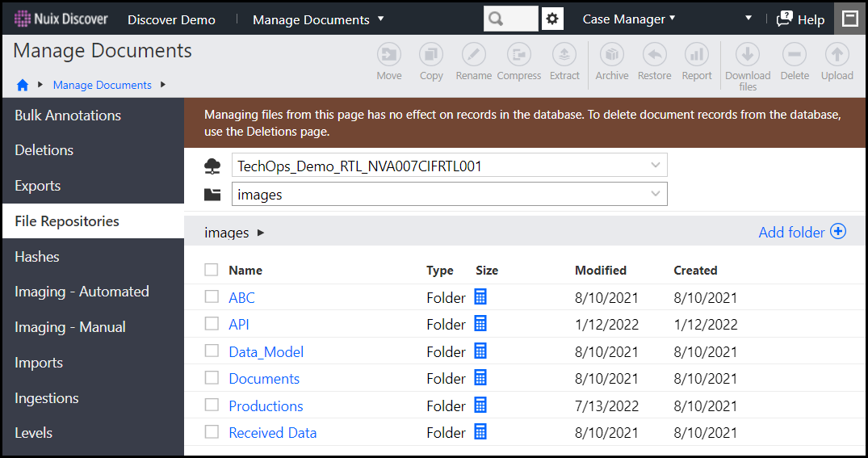Expand the arrow after images breadcrumb path
Viewport: 868px width, 458px height.
coord(261,233)
